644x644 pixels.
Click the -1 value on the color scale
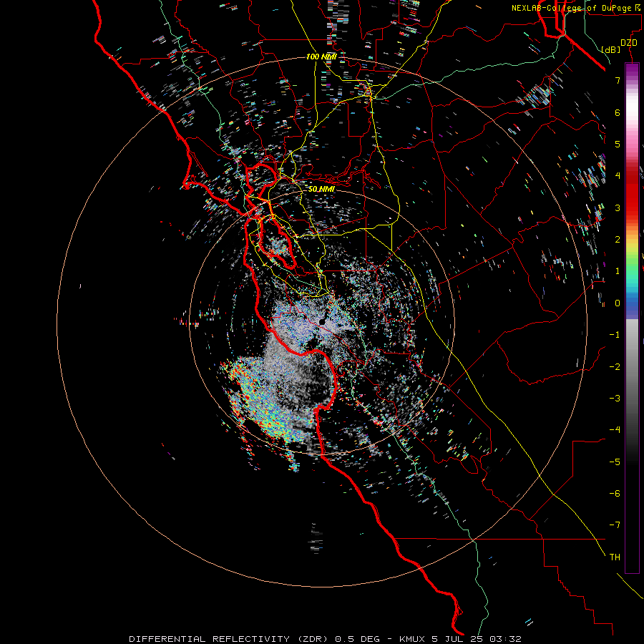coord(615,335)
